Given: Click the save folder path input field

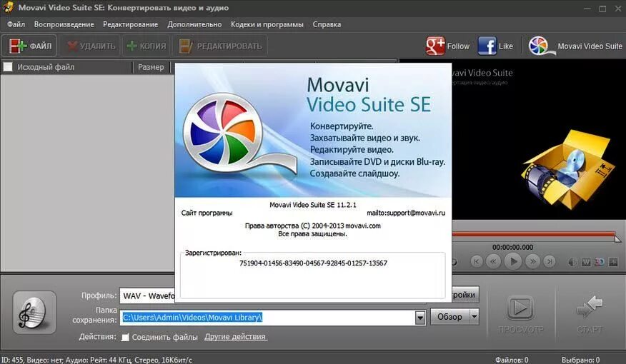Looking at the screenshot, I should 267,318.
